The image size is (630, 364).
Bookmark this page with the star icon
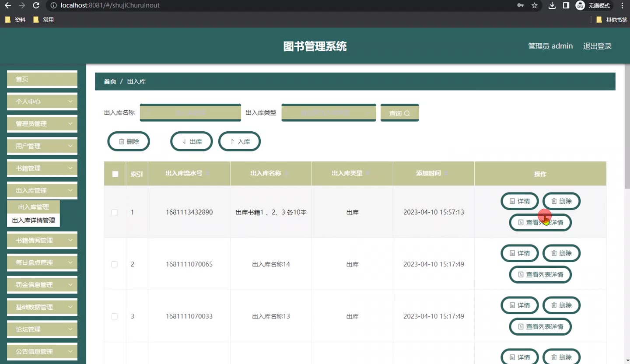pos(534,6)
